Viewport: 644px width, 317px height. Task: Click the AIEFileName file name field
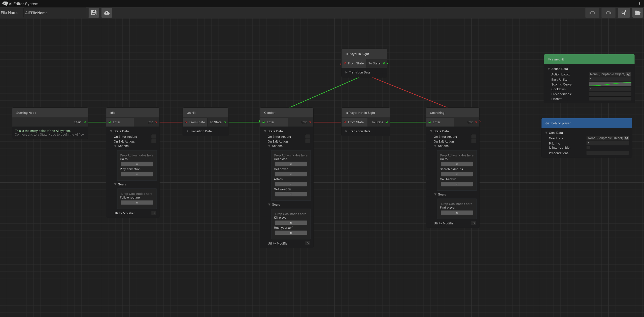(x=55, y=13)
